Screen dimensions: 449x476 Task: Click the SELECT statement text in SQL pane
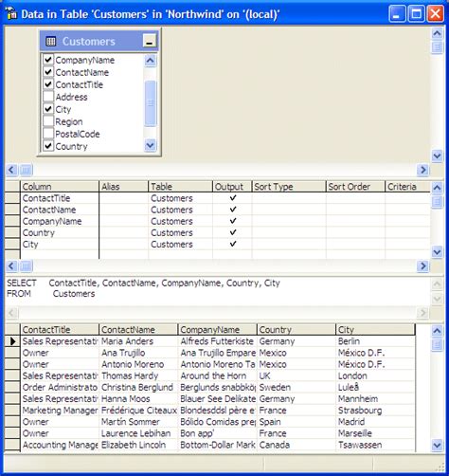143,283
